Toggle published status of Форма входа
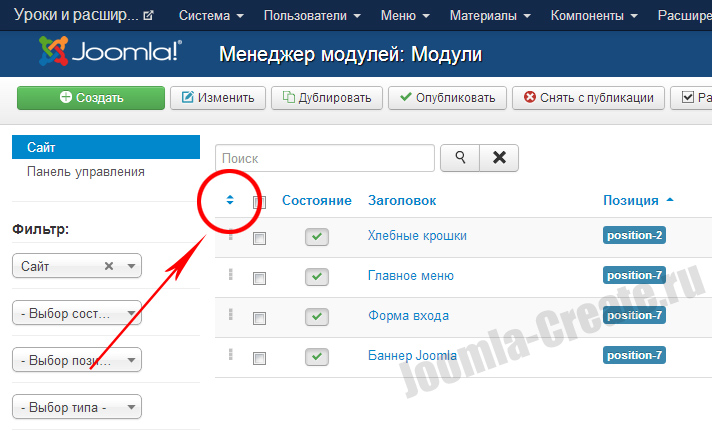The width and height of the screenshot is (712, 431). (x=317, y=317)
